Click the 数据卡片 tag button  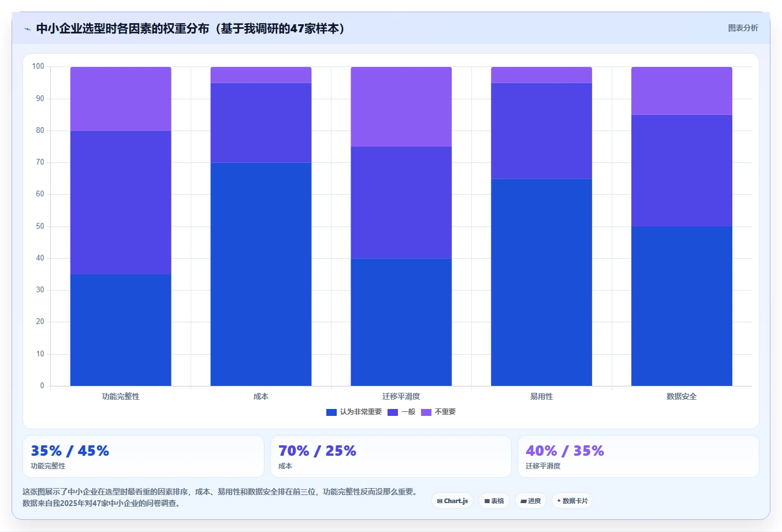click(572, 501)
